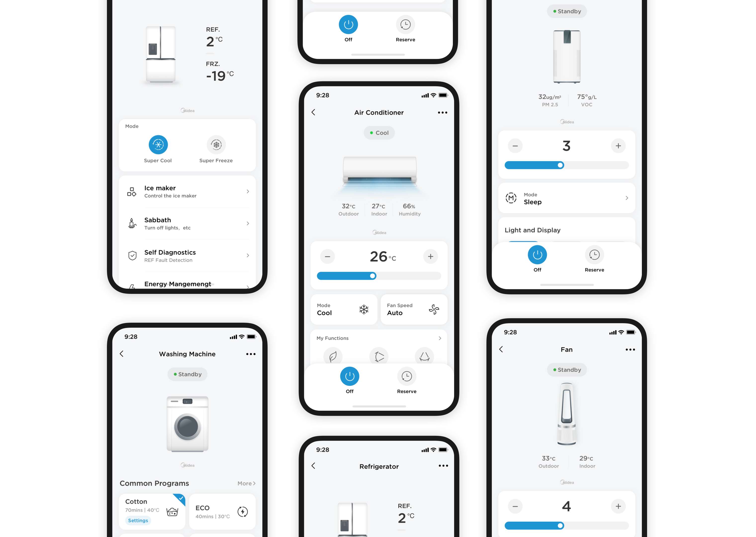Toggle the Cool status indicator on AC
756x537 pixels.
tap(378, 133)
